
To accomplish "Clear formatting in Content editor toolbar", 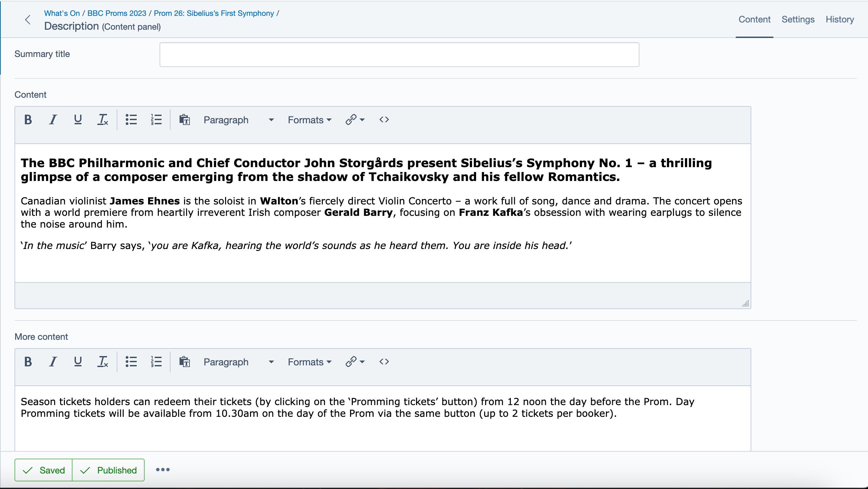I will tap(103, 120).
